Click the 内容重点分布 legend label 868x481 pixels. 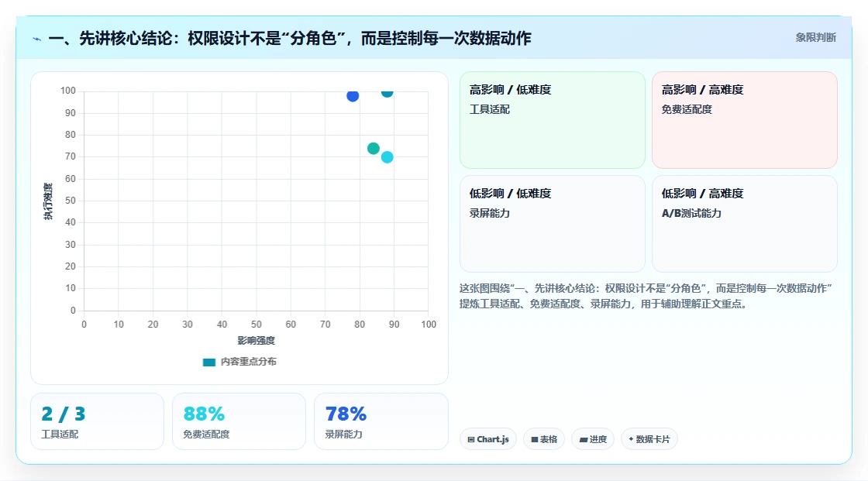pyautogui.click(x=248, y=362)
